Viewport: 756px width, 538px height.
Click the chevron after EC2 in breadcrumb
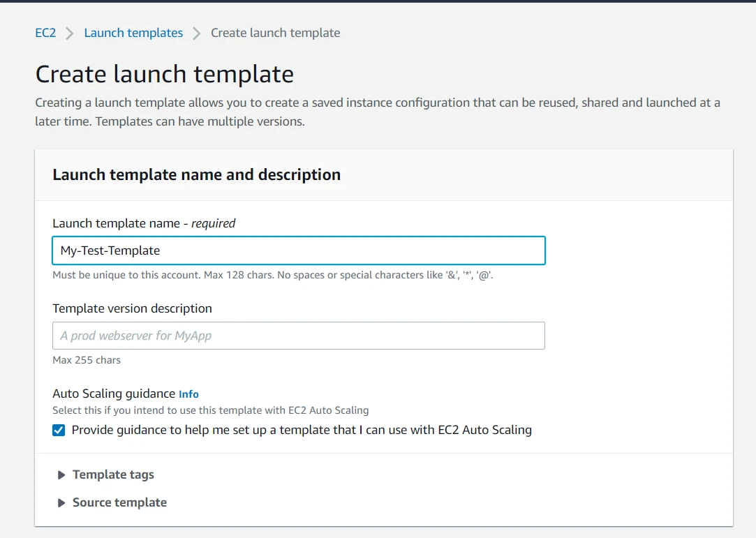pos(67,32)
